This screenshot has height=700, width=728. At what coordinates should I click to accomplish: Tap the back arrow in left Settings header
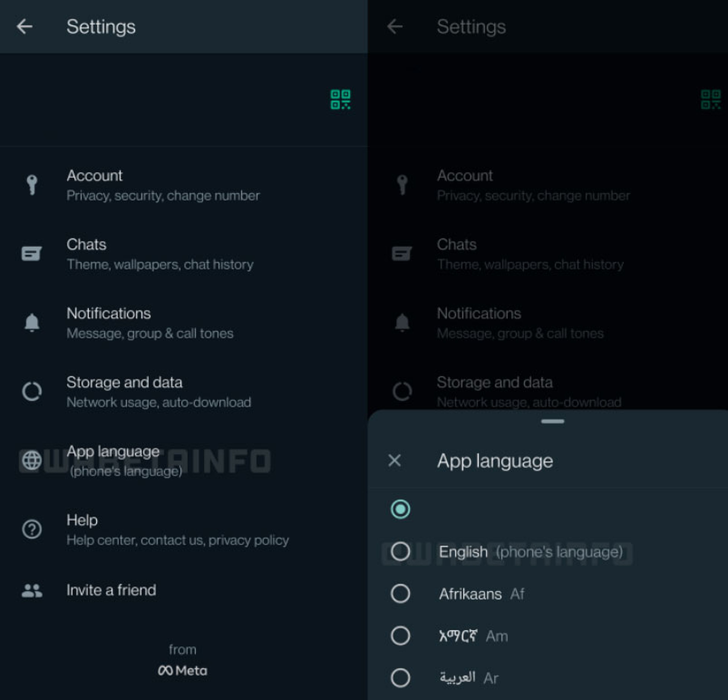pos(24,27)
